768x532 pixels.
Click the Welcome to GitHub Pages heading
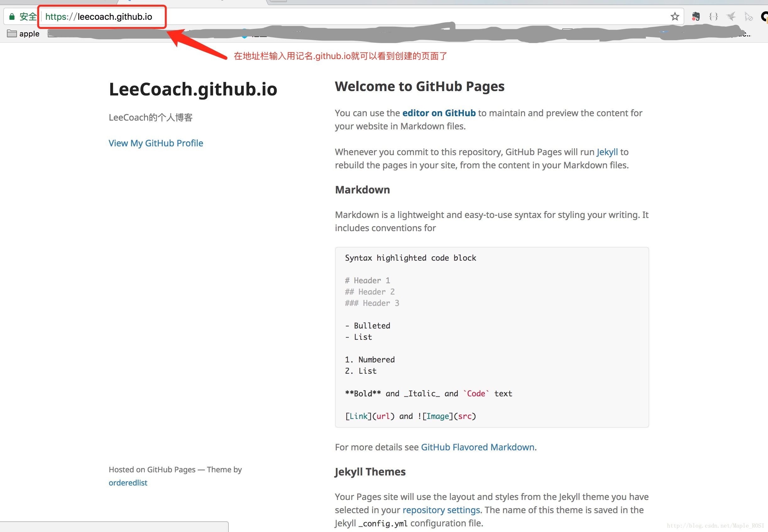(420, 86)
